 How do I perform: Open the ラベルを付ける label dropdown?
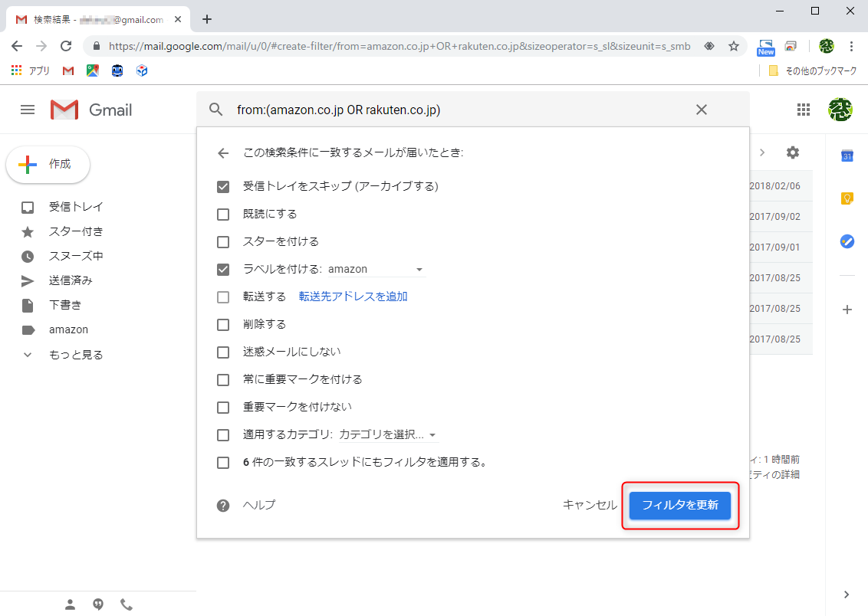[419, 269]
